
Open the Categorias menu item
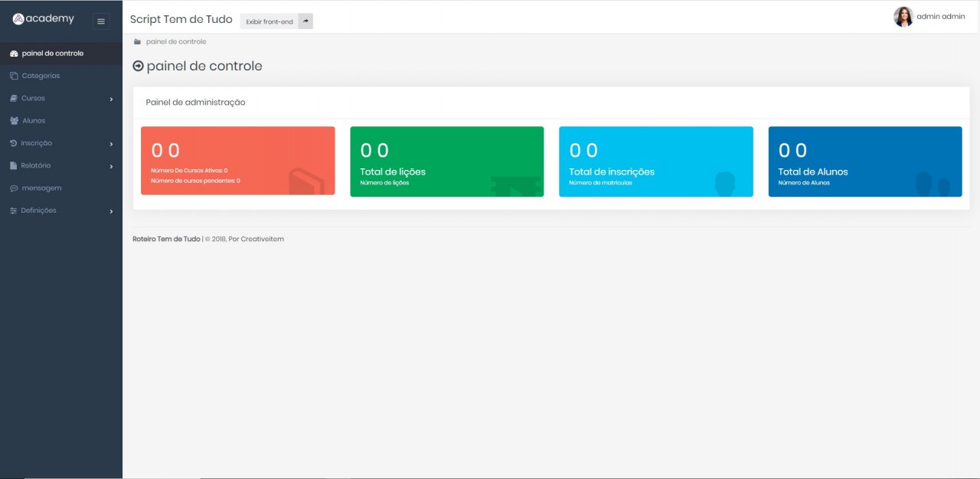[41, 76]
